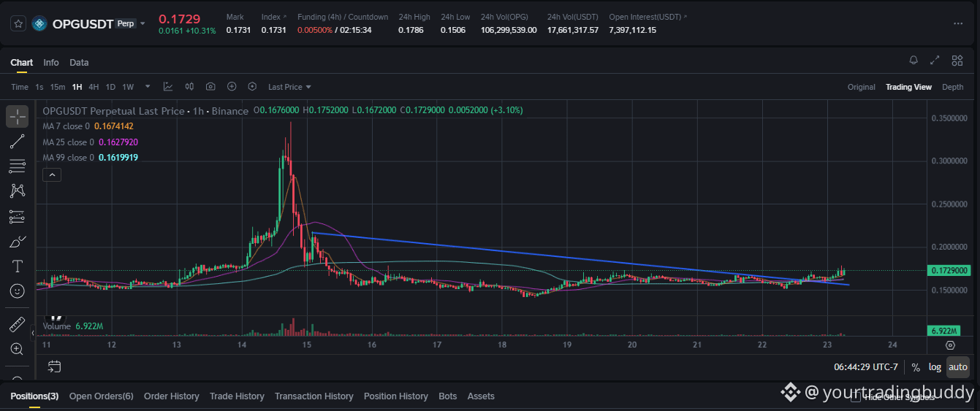
Task: Select the 1s time interval
Action: coord(39,87)
